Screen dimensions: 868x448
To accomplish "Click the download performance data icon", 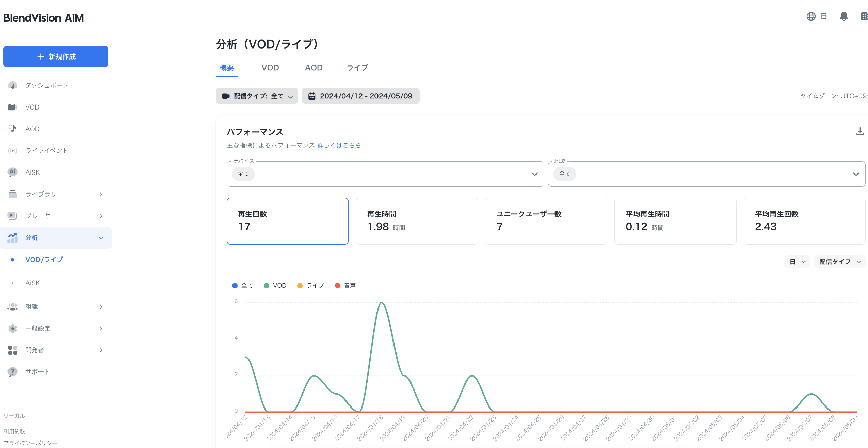I will click(860, 131).
